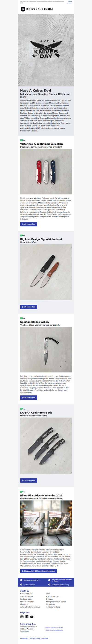Select 'Taschenmesser' in direkt zu list

click(x=26, y=596)
